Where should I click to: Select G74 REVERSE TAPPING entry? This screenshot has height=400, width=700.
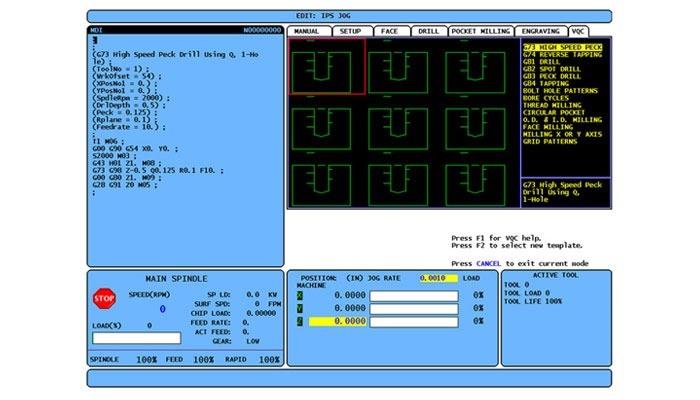[x=562, y=54]
